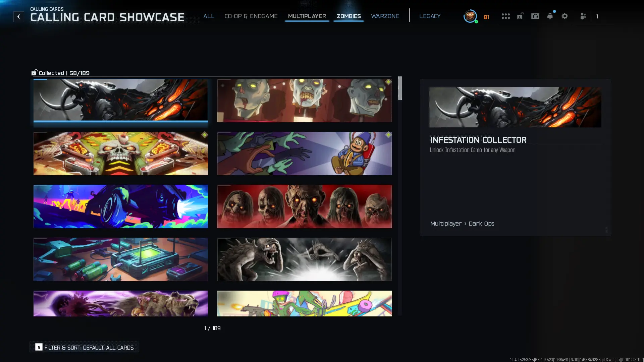Select the Warzone tab
This screenshot has height=362, width=644.
(x=385, y=16)
